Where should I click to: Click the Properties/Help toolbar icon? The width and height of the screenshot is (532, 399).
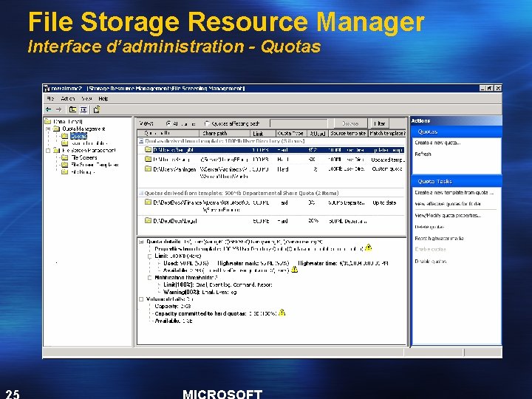97,109
